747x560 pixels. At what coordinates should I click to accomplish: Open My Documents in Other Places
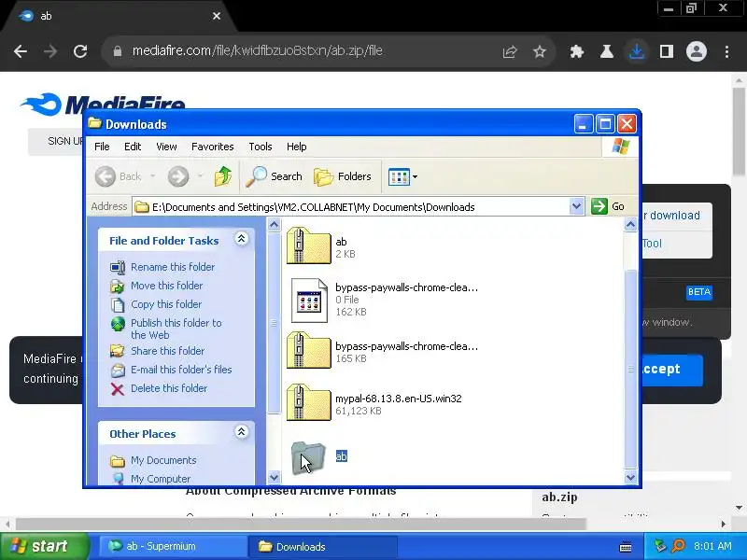(x=163, y=460)
